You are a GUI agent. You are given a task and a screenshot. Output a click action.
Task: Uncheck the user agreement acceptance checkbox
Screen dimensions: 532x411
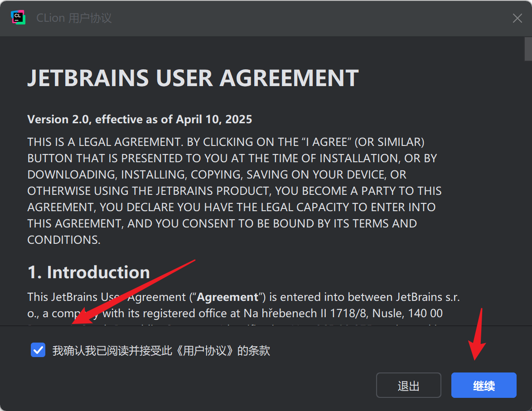coord(38,350)
